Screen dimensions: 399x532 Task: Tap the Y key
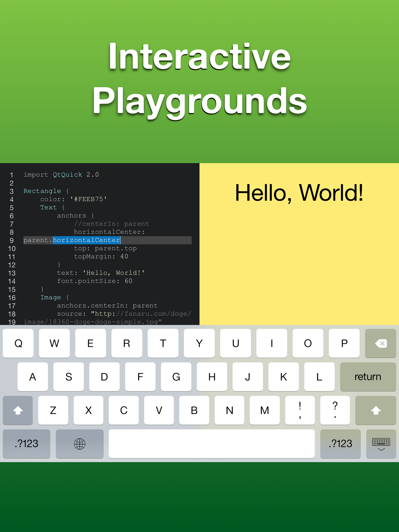[199, 343]
